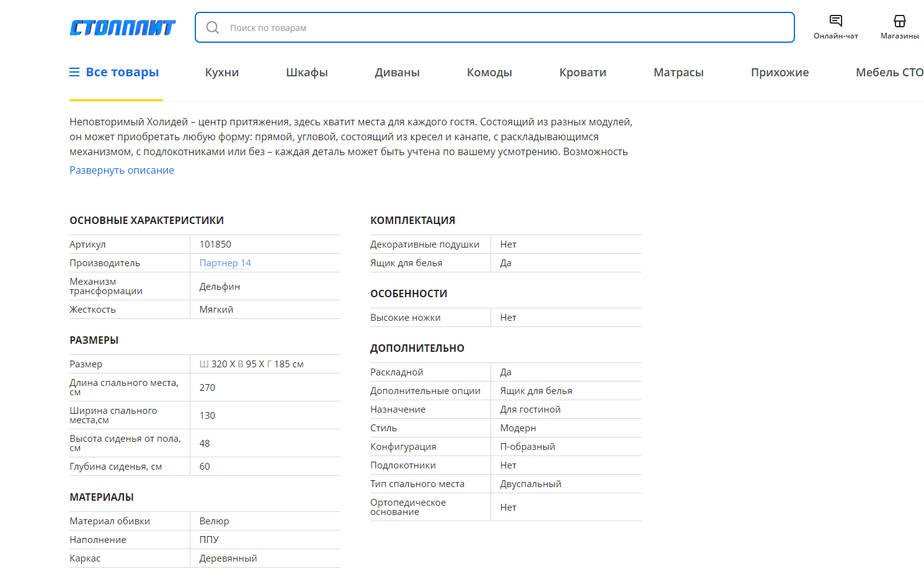Open the Мебель СТО menu item

point(889,73)
